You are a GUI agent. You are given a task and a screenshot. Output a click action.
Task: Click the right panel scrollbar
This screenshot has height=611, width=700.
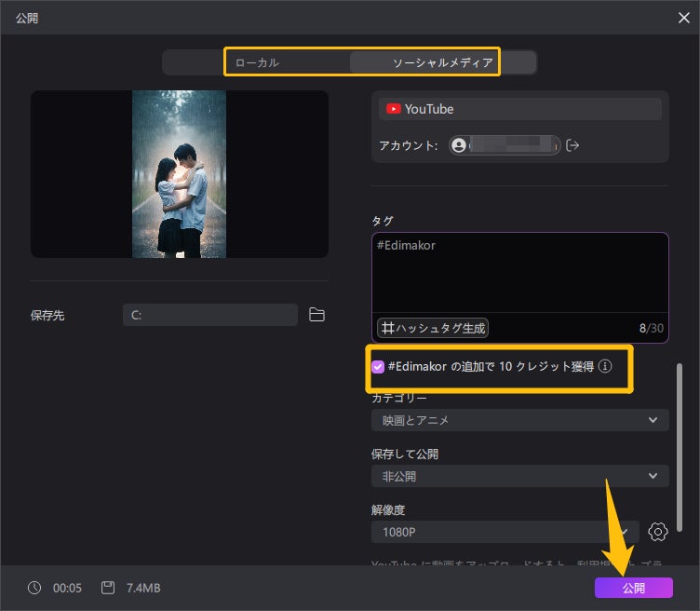679,447
